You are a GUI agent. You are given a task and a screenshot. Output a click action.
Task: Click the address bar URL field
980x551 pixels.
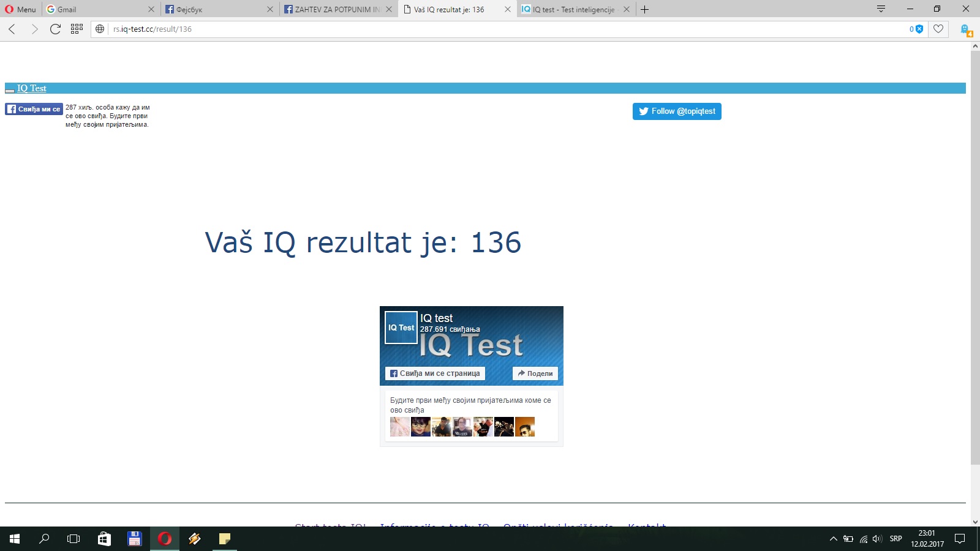click(490, 29)
